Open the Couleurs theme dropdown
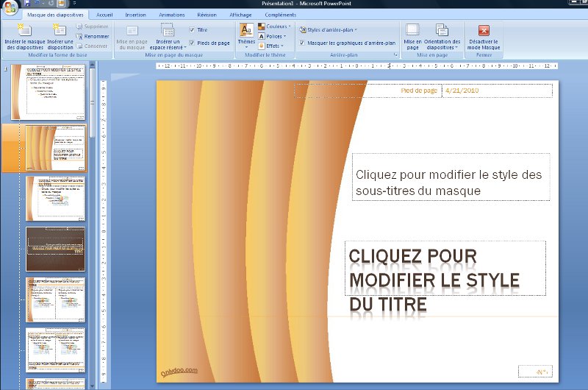The image size is (588, 390). [274, 26]
